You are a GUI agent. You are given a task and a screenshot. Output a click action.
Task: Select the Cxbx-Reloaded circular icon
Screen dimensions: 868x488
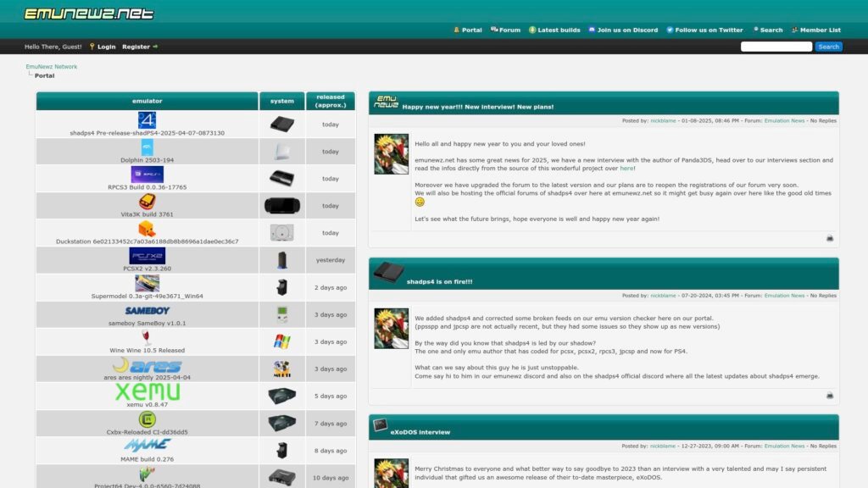147,419
